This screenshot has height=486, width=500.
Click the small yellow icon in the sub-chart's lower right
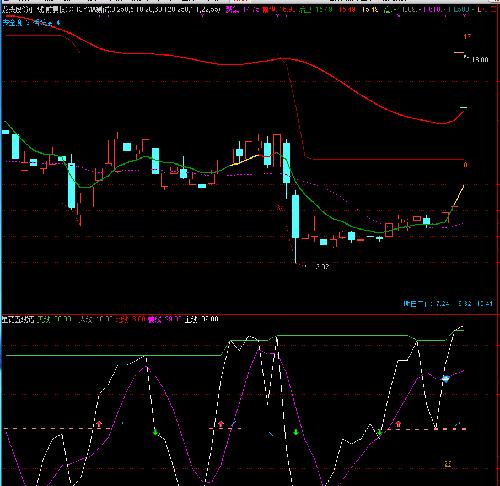pyautogui.click(x=448, y=463)
